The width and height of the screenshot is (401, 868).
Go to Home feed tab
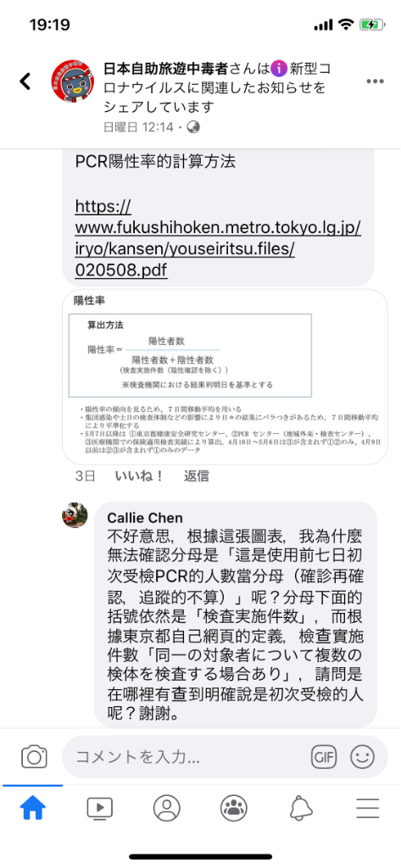(x=33, y=809)
